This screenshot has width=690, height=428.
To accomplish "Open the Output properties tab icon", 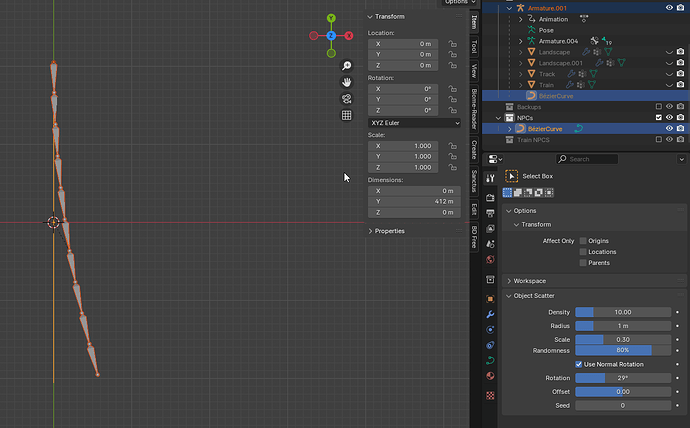I will coord(490,213).
